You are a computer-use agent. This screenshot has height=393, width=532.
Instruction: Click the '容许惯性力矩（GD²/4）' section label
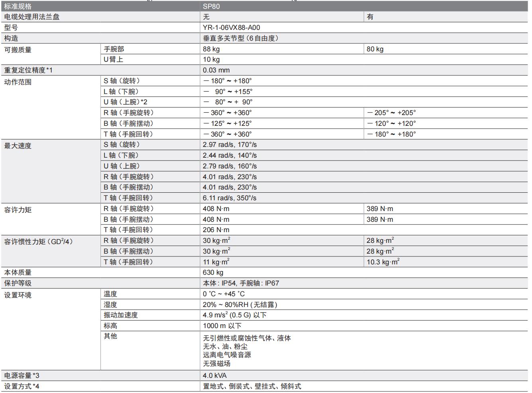(x=39, y=241)
